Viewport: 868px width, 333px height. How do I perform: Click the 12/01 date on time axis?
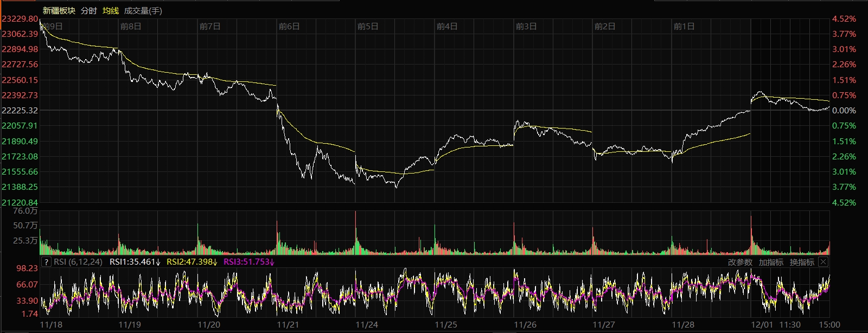click(762, 325)
